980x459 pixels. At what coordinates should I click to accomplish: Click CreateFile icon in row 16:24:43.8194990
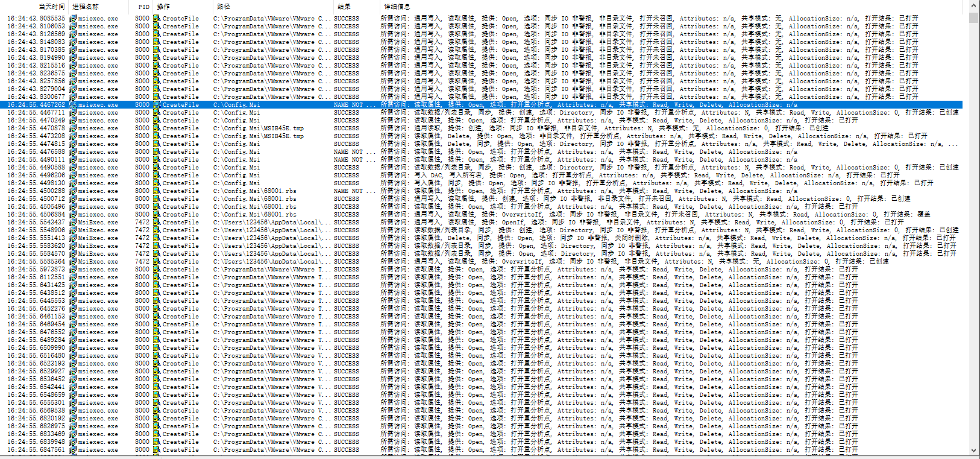point(157,57)
